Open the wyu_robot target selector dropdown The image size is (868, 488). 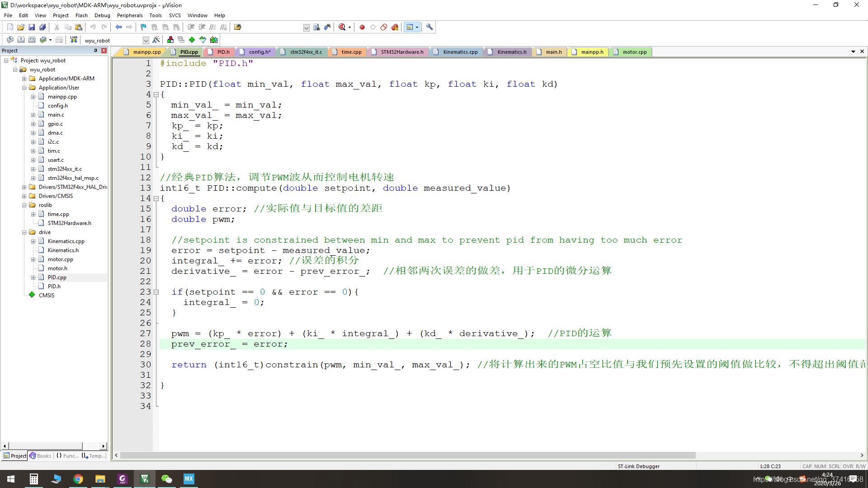point(146,40)
